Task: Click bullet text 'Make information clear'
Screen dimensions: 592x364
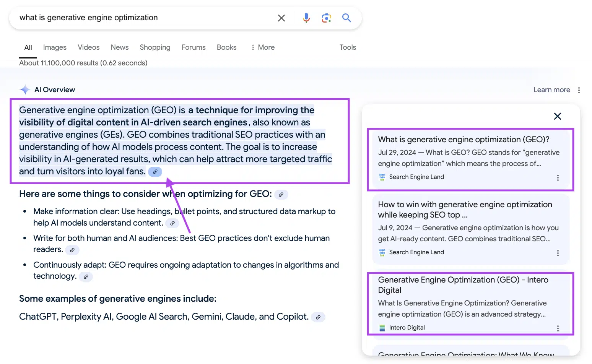Action: [x=76, y=211]
